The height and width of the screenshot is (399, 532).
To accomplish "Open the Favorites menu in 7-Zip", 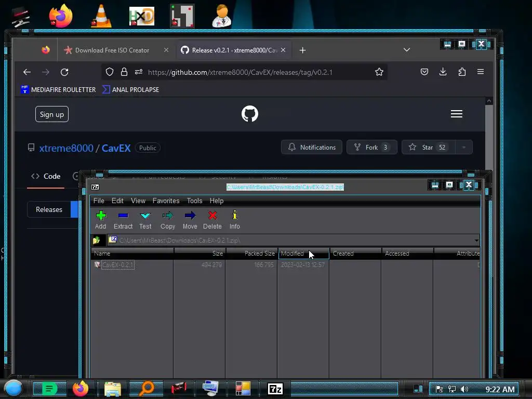I will (x=166, y=201).
